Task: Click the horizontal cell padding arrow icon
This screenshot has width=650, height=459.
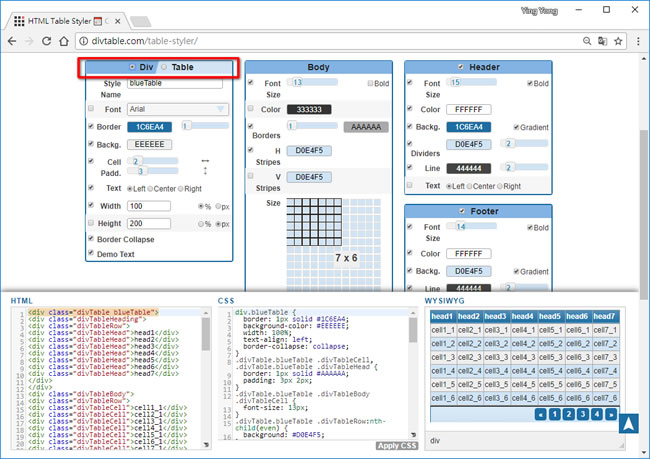Action: click(205, 160)
